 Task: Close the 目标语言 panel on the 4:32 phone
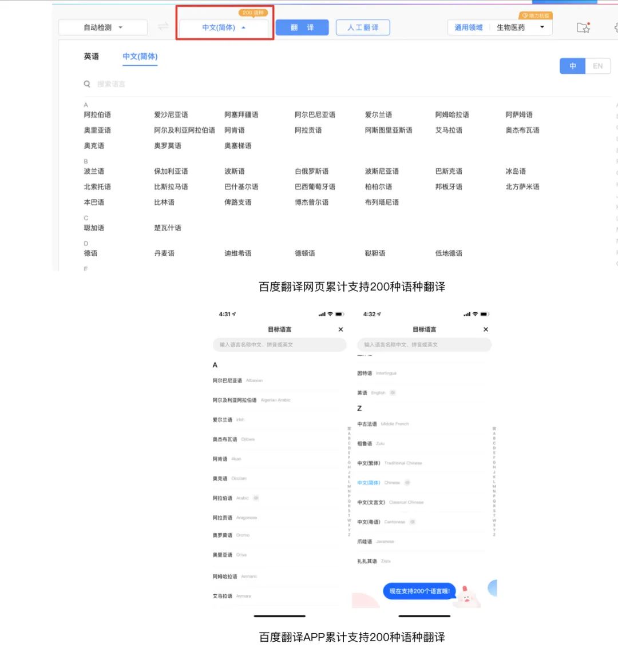point(485,329)
